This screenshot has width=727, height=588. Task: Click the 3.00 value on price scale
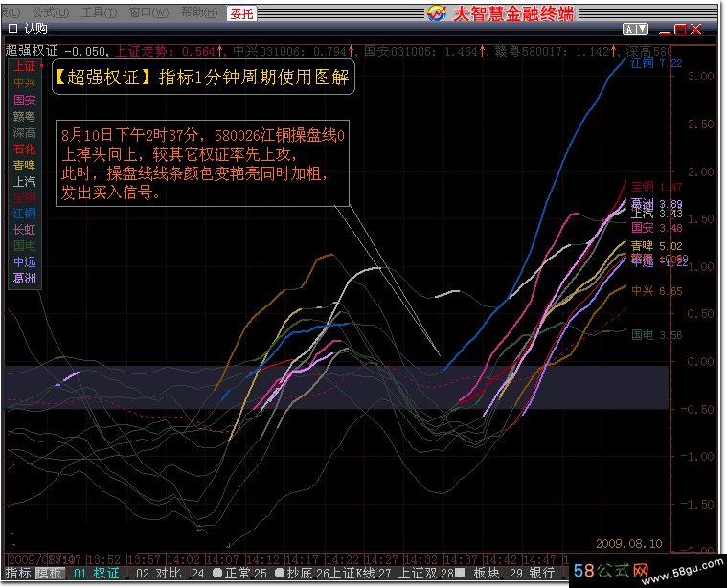(x=700, y=77)
